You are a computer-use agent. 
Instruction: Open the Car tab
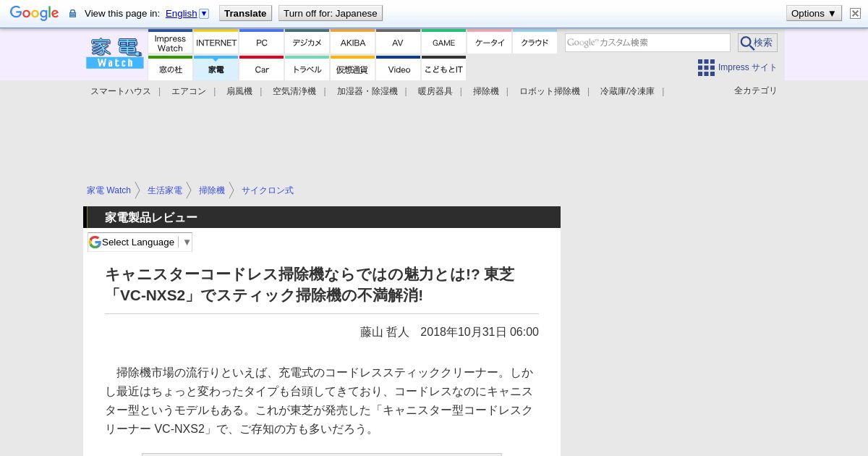[x=261, y=69]
